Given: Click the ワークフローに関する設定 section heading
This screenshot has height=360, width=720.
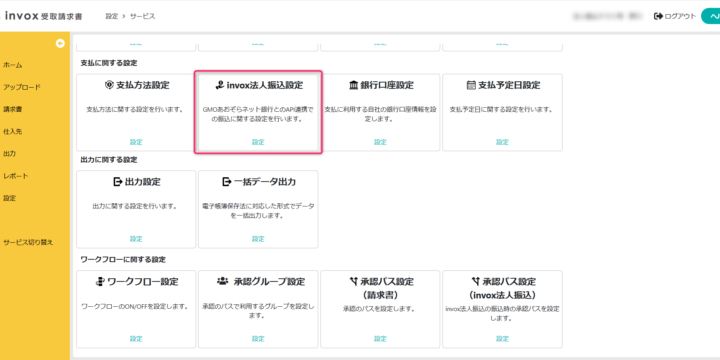Looking at the screenshot, I should [x=123, y=259].
